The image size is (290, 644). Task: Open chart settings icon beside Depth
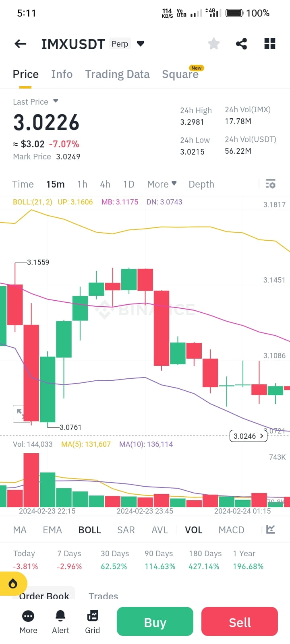tap(270, 184)
